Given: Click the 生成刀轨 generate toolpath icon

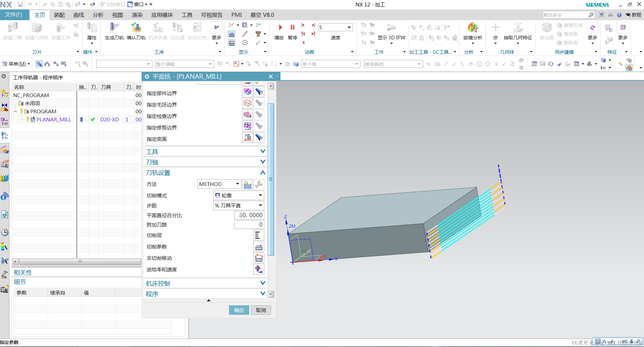Looking at the screenshot, I should (114, 28).
